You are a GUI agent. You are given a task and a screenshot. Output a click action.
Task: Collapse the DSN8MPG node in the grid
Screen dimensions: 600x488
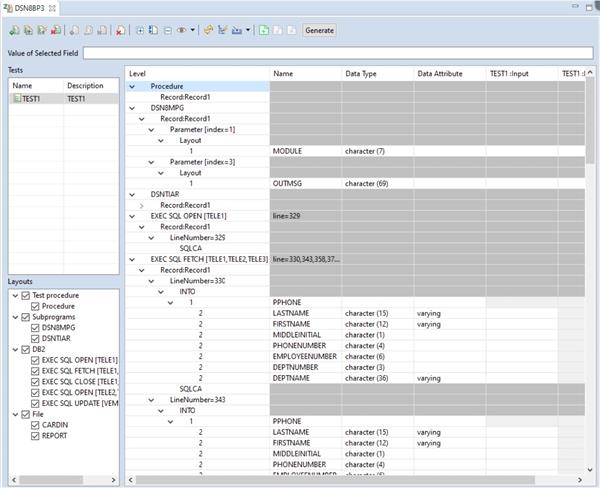[133, 107]
